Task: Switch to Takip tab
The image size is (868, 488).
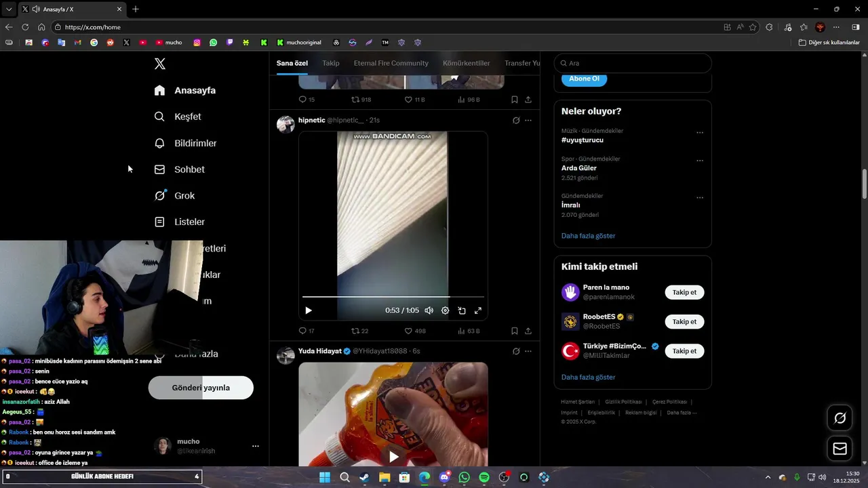Action: point(331,63)
